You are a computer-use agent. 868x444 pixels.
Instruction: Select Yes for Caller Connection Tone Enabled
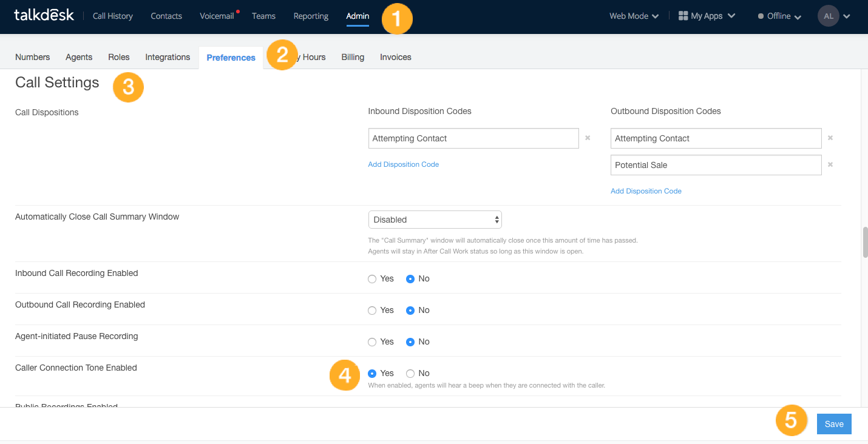tap(372, 374)
